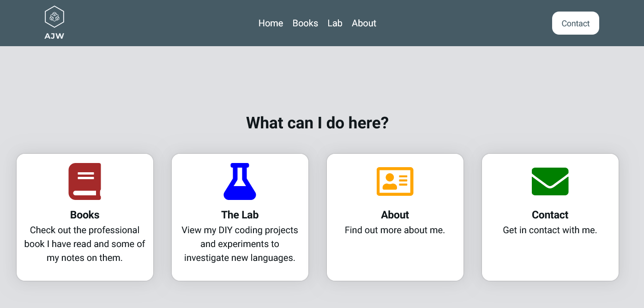Click the AJW hexagon logo
644x308 pixels.
[54, 17]
